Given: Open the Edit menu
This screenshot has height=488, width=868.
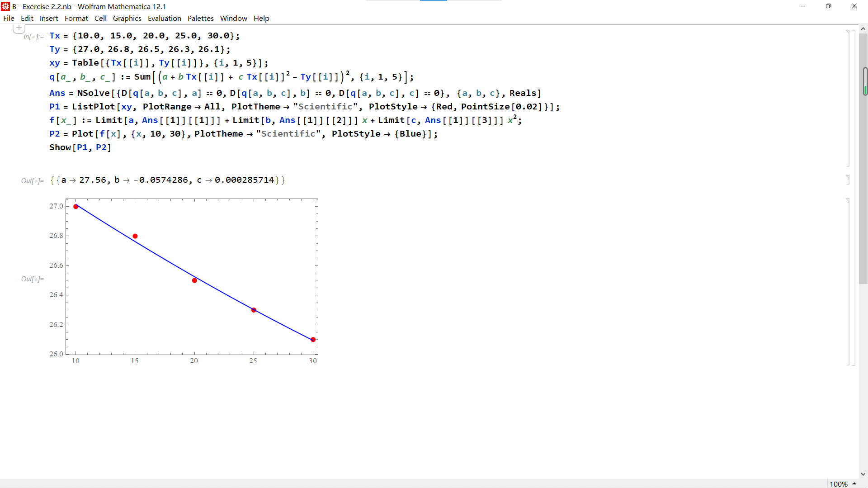Looking at the screenshot, I should [27, 18].
